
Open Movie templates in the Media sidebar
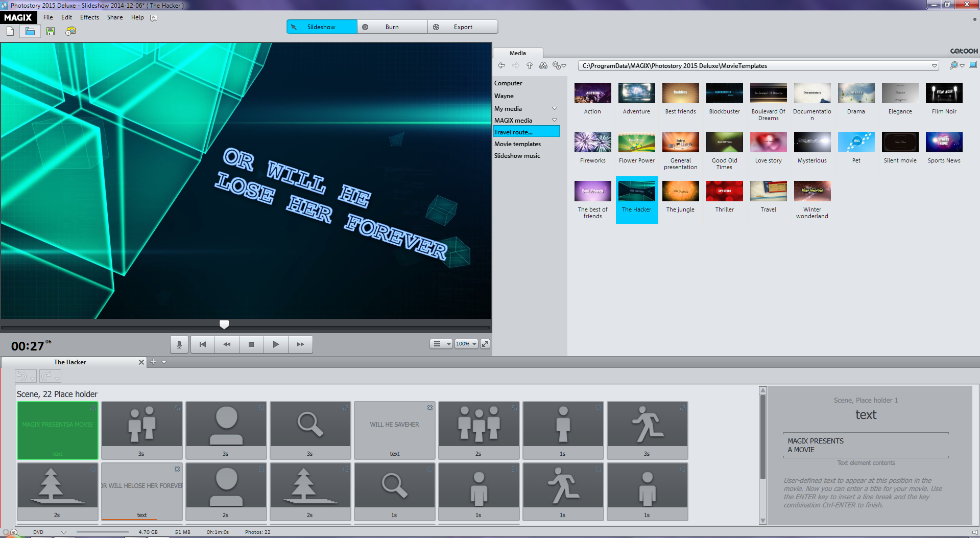[517, 144]
